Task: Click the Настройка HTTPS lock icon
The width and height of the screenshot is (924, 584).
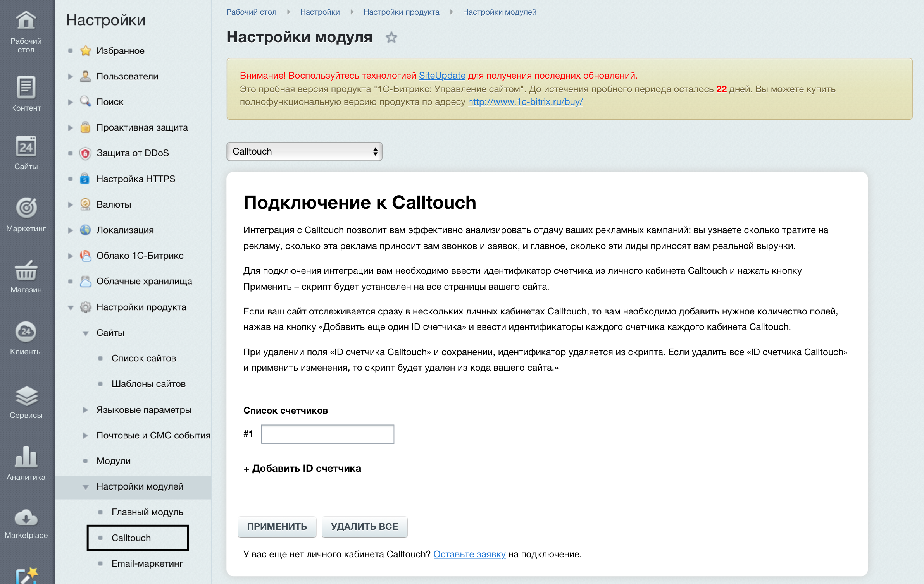Action: (x=85, y=179)
